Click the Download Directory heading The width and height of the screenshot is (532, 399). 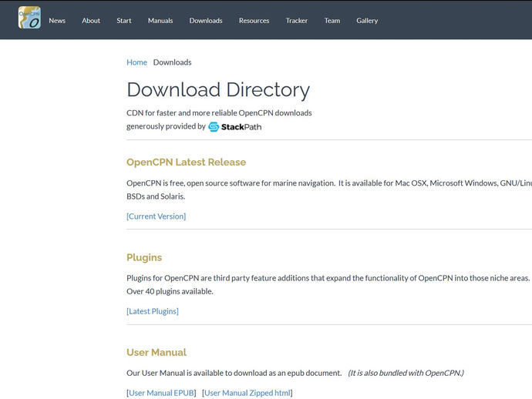tap(218, 90)
